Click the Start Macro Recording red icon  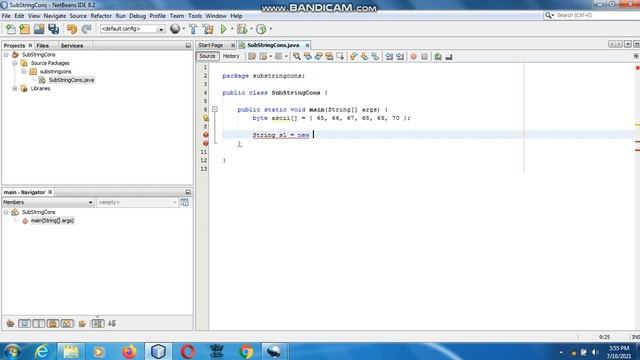coord(413,57)
